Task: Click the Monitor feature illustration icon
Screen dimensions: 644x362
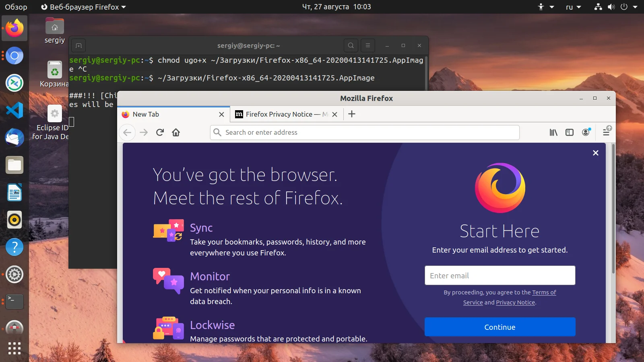Action: [169, 281]
